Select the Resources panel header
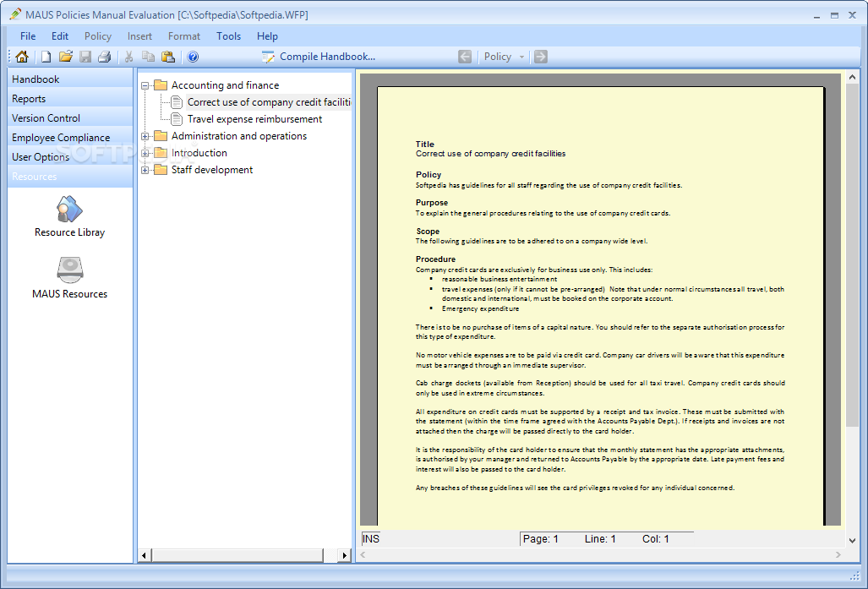This screenshot has height=589, width=868. [x=70, y=176]
